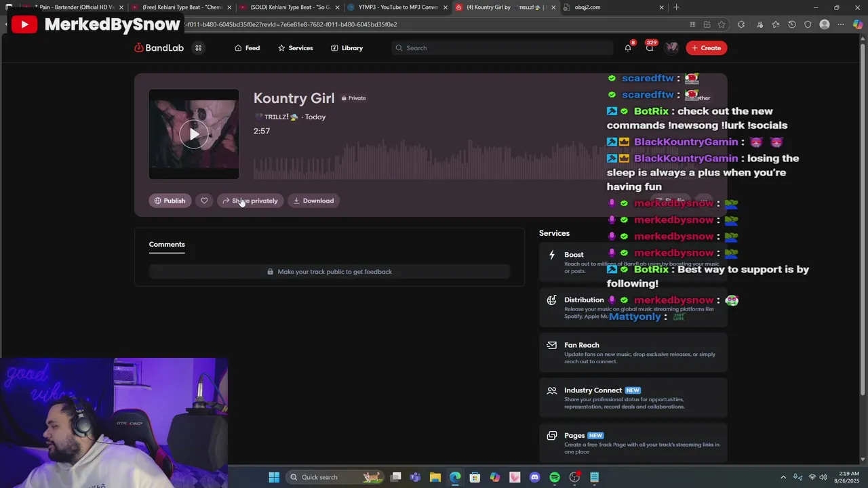The width and height of the screenshot is (868, 488).
Task: Download the Kountry Girl track
Action: tap(313, 201)
